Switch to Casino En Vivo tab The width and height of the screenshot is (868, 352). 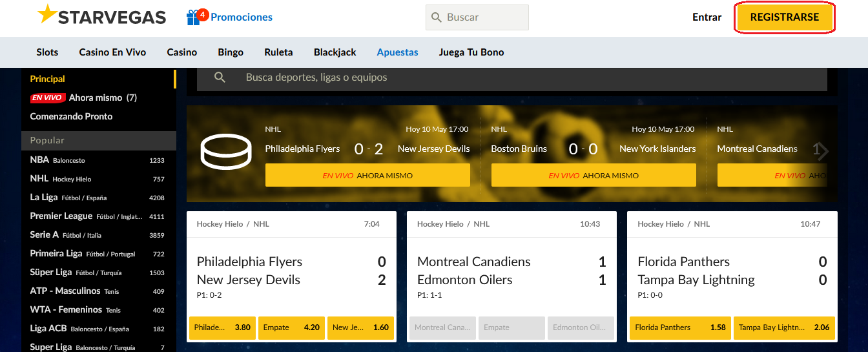pyautogui.click(x=112, y=52)
